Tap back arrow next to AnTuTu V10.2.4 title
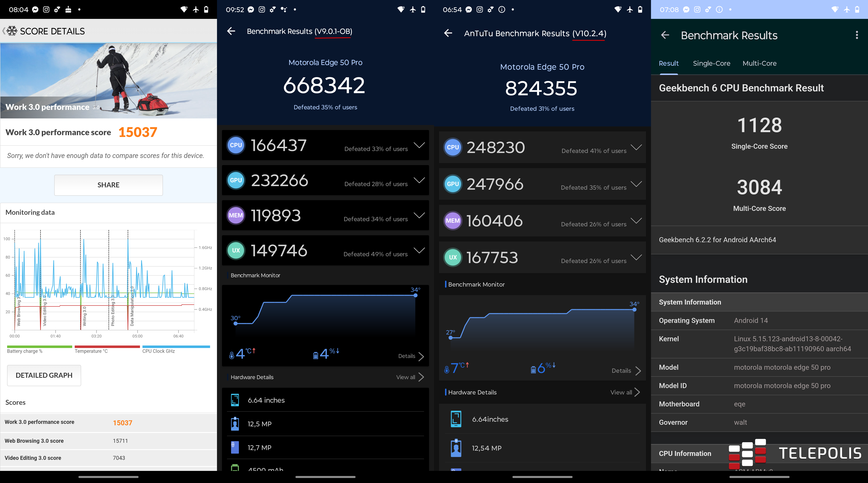The width and height of the screenshot is (868, 483). pos(448,33)
